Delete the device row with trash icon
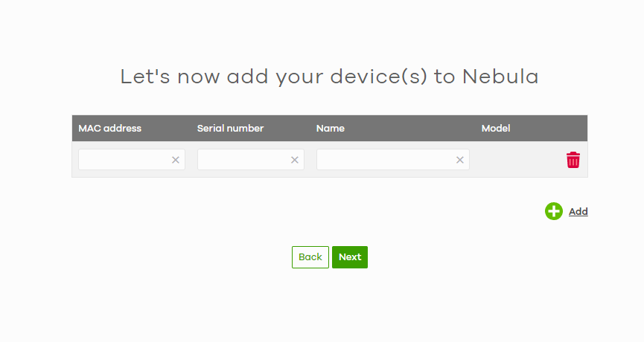 pyautogui.click(x=573, y=160)
